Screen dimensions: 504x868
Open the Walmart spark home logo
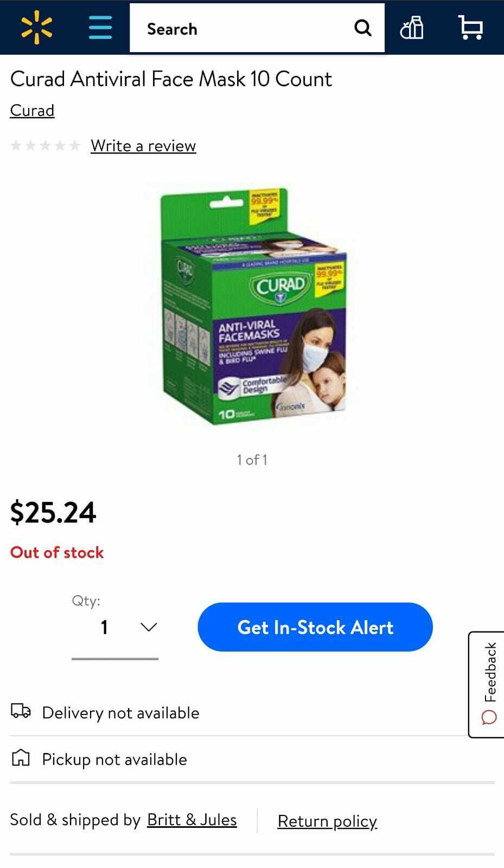coord(37,28)
